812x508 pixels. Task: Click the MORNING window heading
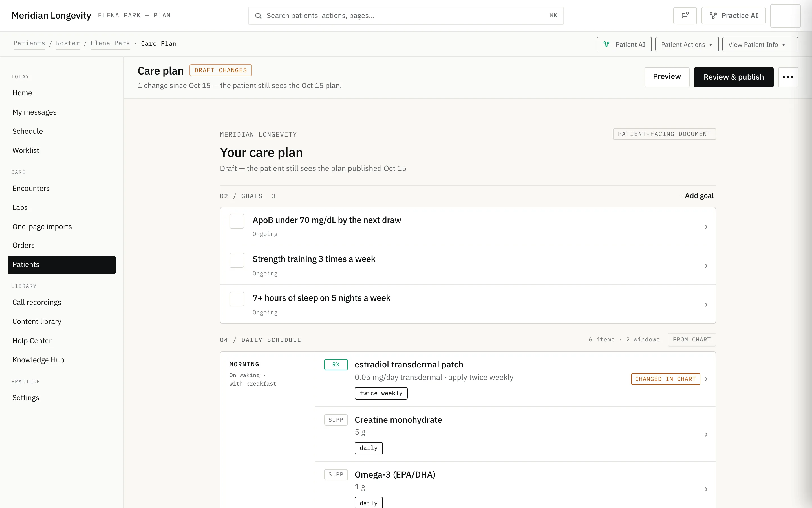pos(244,365)
